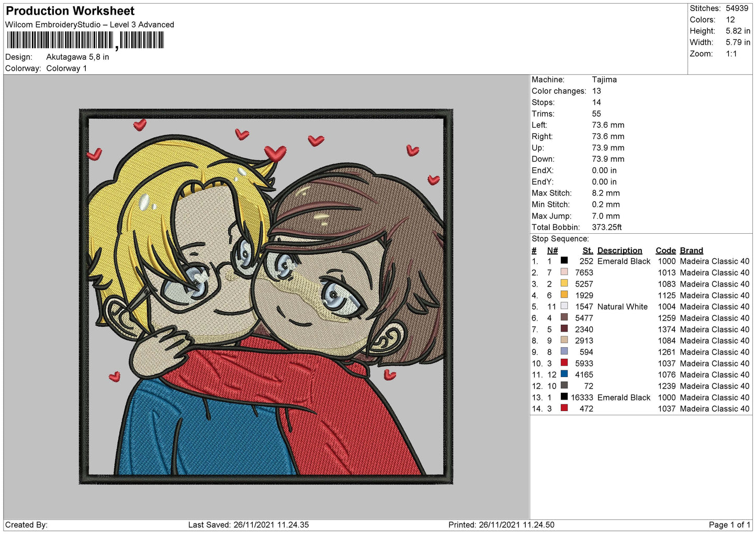Select the brown swatch in stop 6

pyautogui.click(x=564, y=317)
